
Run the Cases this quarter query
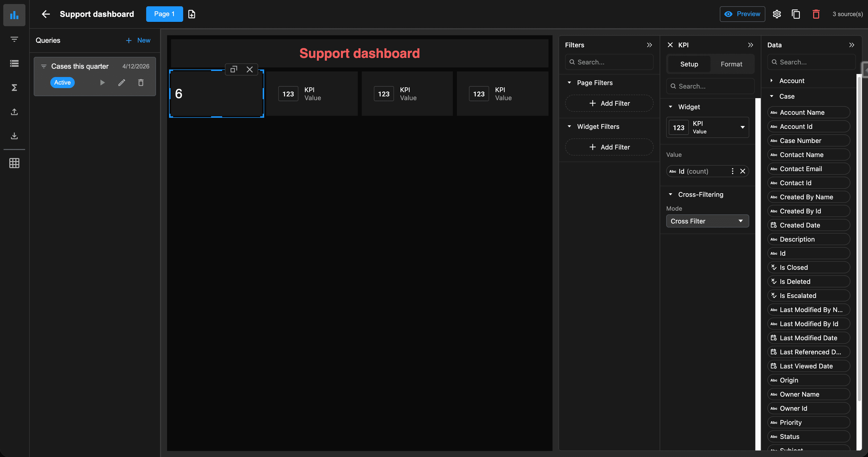coord(102,83)
